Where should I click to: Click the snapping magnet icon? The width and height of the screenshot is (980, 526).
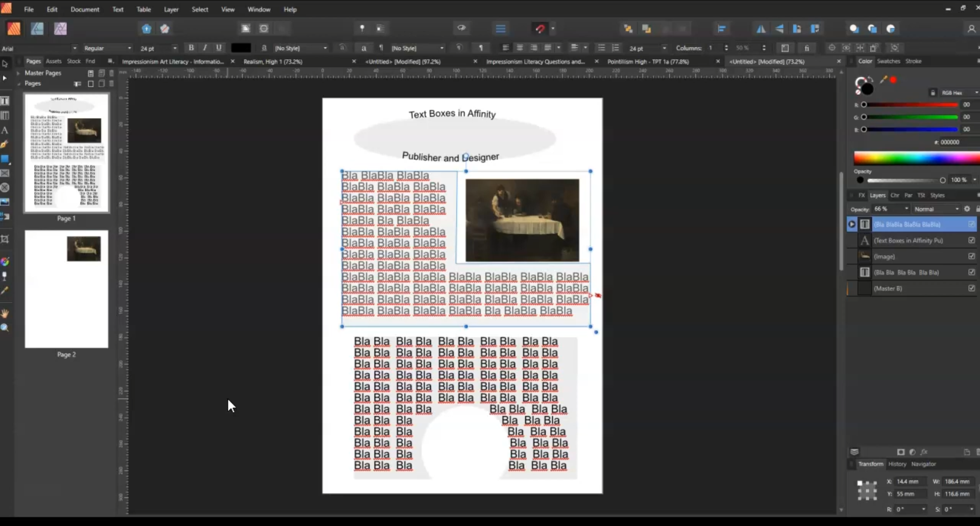click(x=540, y=29)
